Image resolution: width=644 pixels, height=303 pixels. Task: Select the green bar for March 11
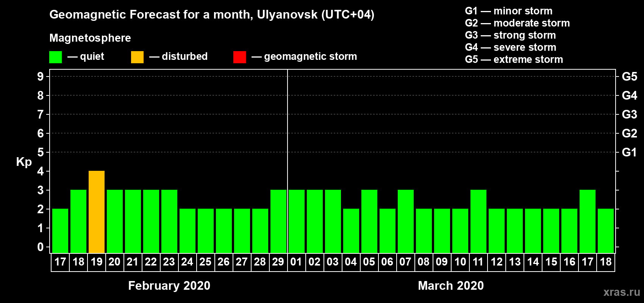click(478, 222)
